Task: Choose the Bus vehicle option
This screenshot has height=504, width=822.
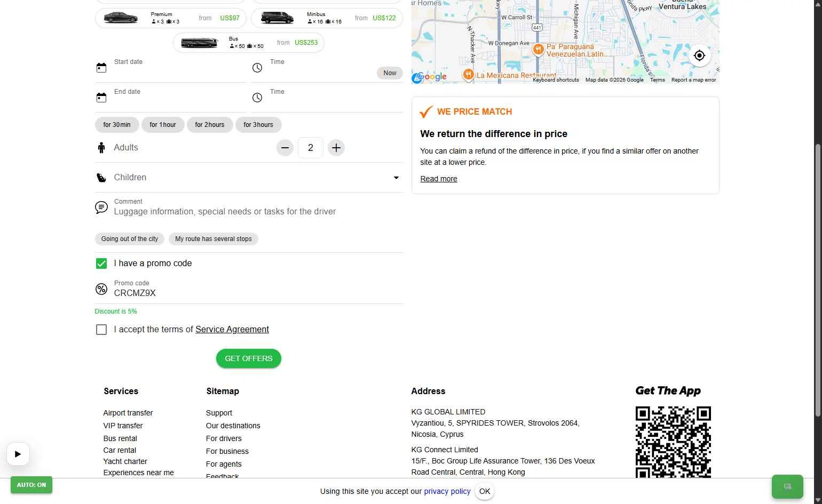Action: (249, 43)
